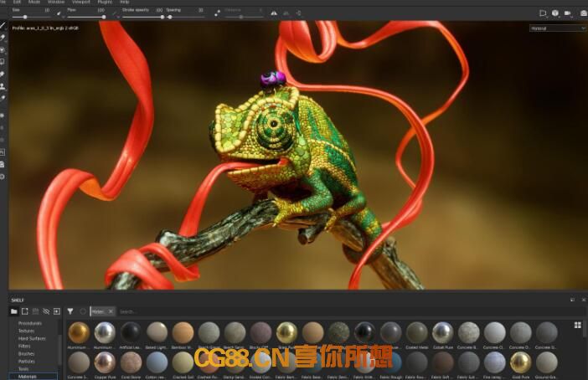Click the video camera icon top right
The image size is (588, 380).
pyautogui.click(x=568, y=13)
